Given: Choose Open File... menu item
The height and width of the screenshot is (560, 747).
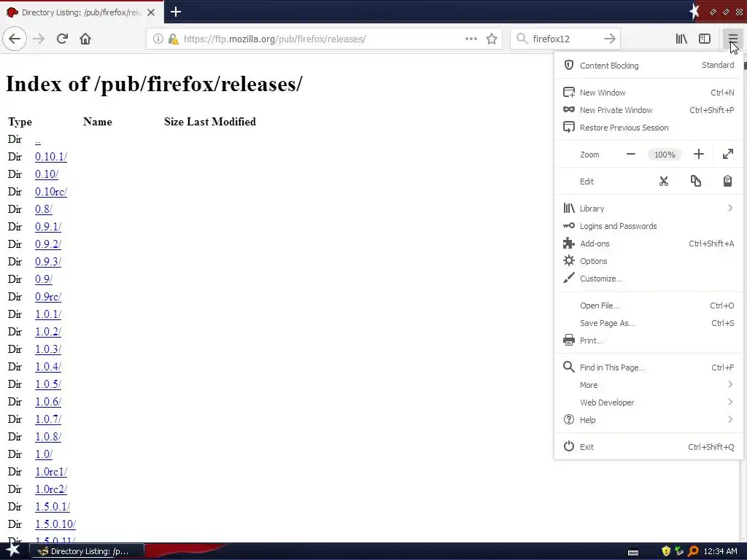Looking at the screenshot, I should coord(649,306).
